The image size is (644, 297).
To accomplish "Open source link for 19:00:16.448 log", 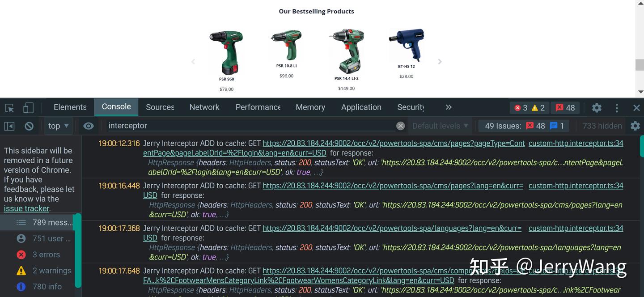I will tap(576, 186).
